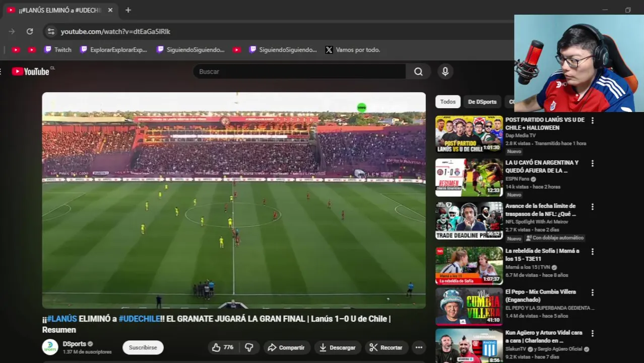Image resolution: width=644 pixels, height=363 pixels.
Task: Close the LANÚS ELIMINÓ browser tab
Action: click(x=110, y=10)
